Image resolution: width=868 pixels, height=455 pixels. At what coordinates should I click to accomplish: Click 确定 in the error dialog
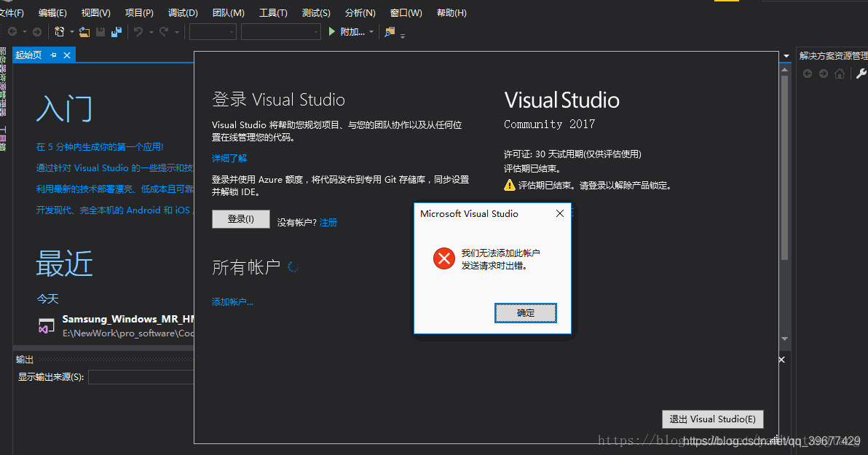[525, 313]
